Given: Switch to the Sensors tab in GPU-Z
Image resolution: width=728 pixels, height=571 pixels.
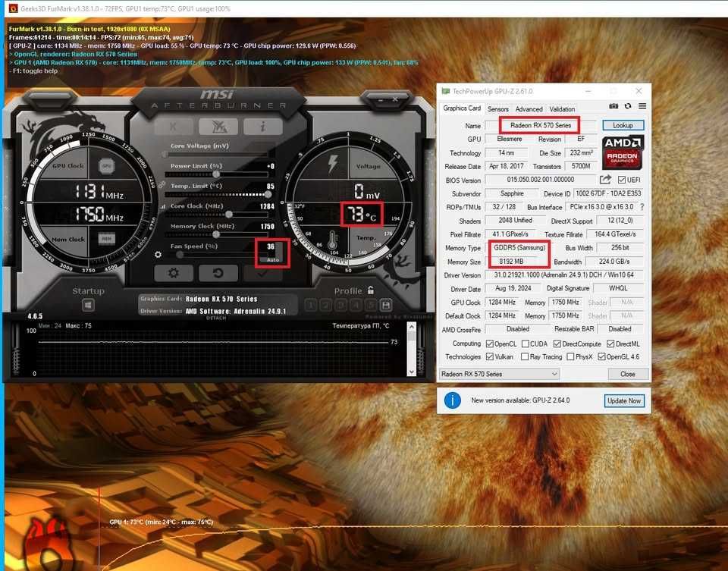Looking at the screenshot, I should click(x=497, y=109).
